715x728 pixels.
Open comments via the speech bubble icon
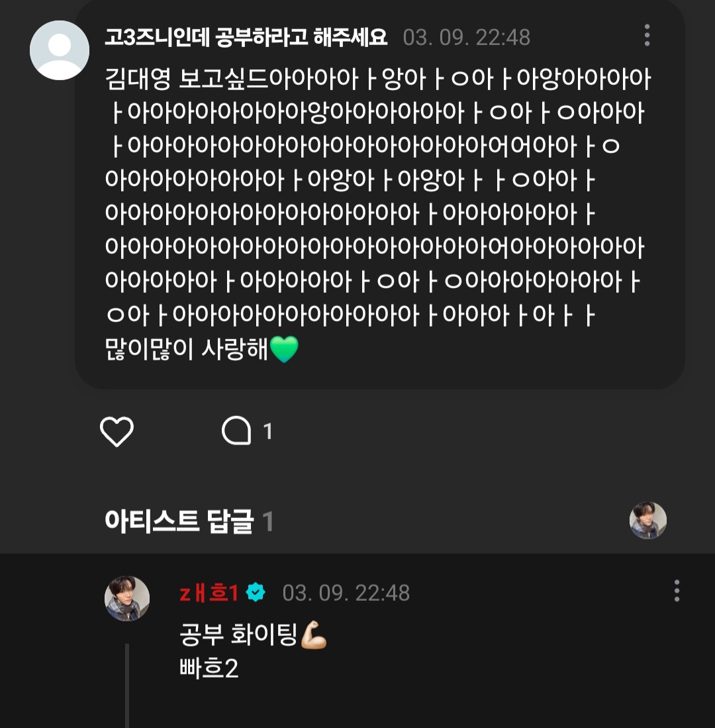click(236, 432)
